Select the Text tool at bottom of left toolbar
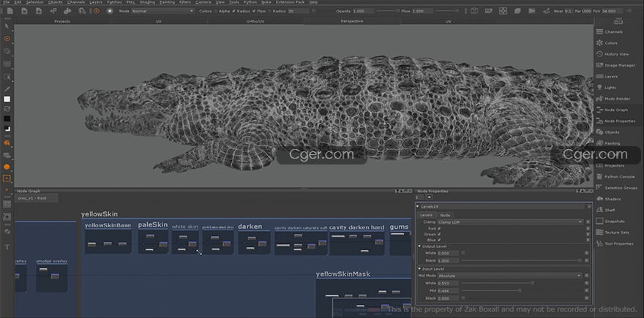This screenshot has height=318, width=644. tap(7, 247)
